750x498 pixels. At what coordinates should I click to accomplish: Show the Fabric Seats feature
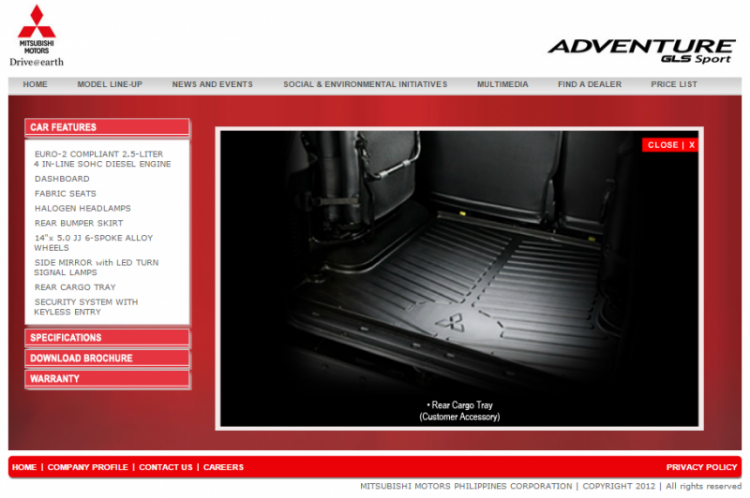65,194
